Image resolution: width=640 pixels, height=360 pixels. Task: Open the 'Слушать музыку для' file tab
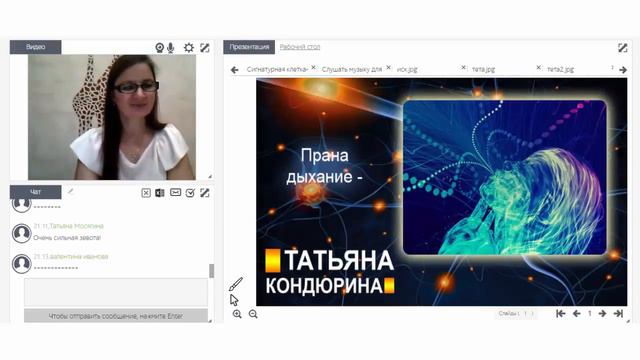[351, 69]
